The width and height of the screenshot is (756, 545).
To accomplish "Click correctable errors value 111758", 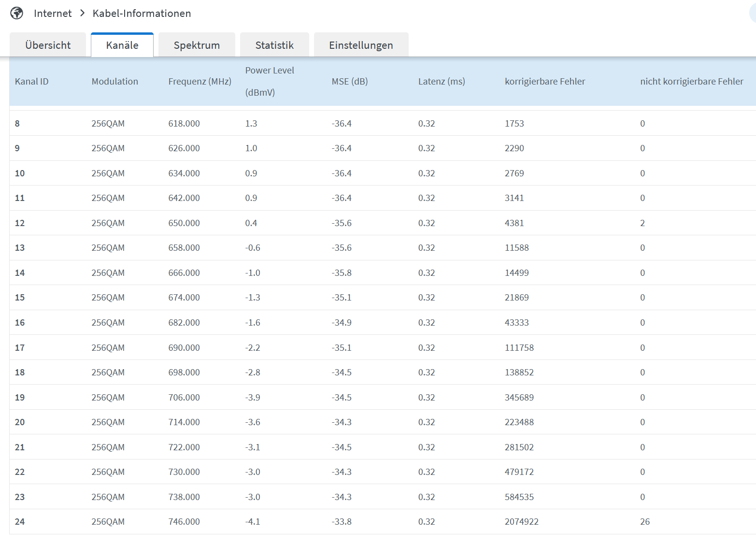I will (x=519, y=348).
